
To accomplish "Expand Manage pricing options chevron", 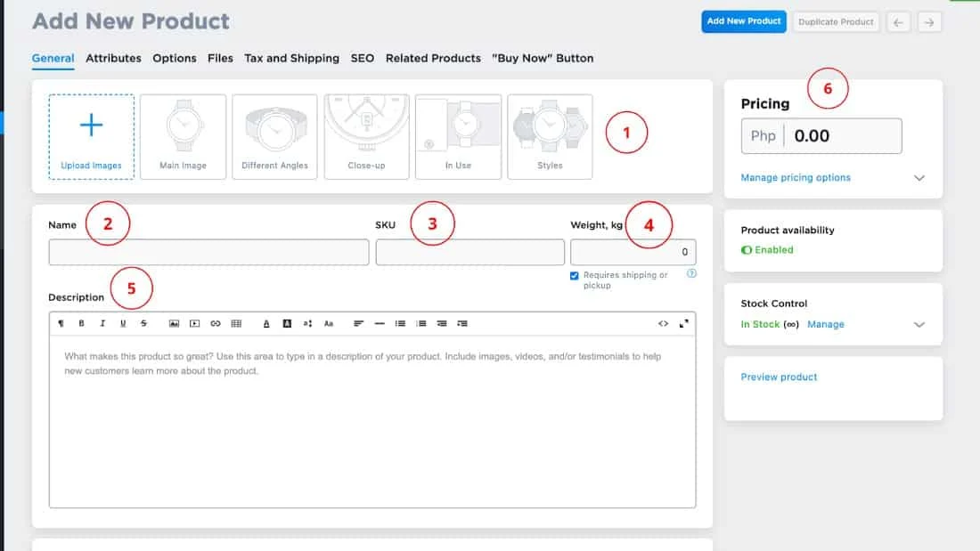I will click(919, 178).
